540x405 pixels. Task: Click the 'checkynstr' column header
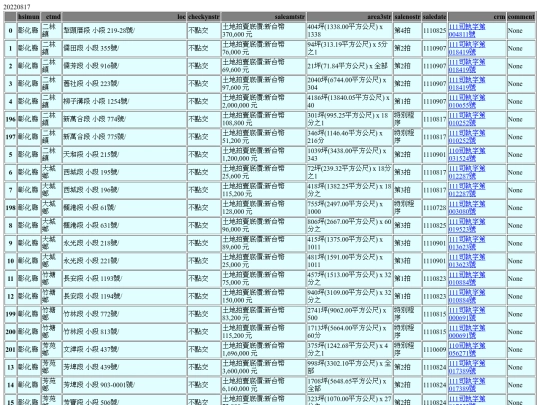pyautogui.click(x=204, y=17)
